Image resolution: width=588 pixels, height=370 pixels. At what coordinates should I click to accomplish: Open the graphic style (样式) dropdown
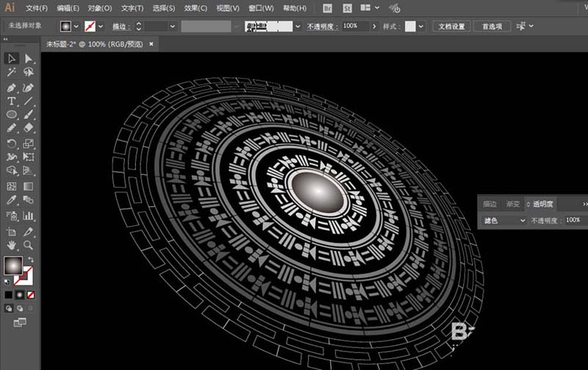(x=420, y=26)
